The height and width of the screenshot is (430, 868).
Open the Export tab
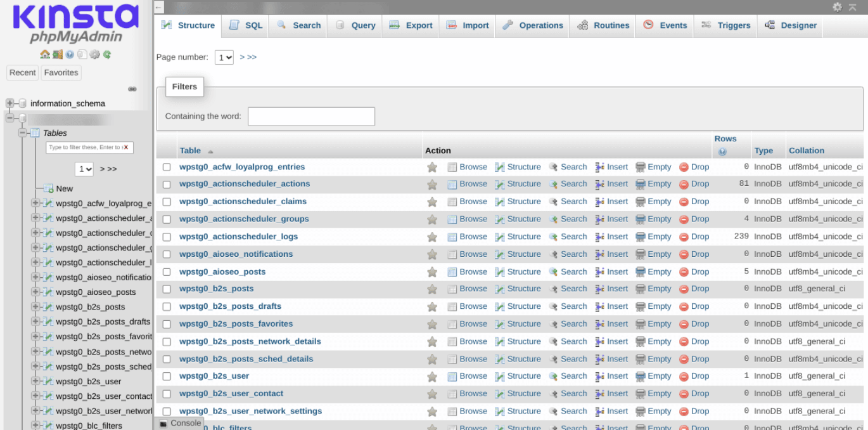[410, 25]
